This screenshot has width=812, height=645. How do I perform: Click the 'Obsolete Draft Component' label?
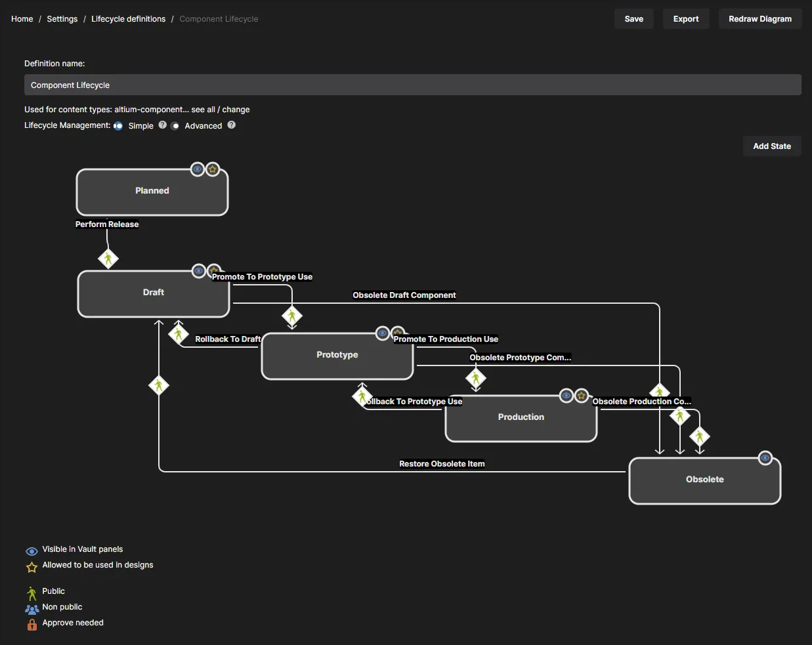[x=404, y=295]
